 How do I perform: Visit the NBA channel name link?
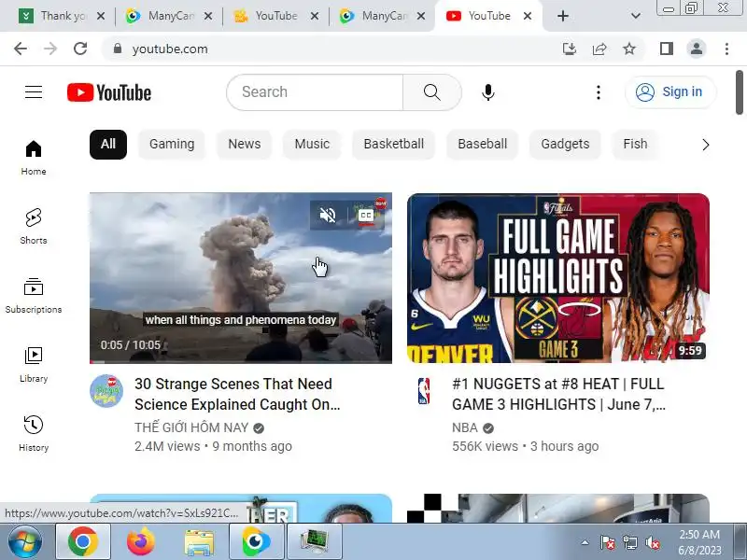pos(465,427)
